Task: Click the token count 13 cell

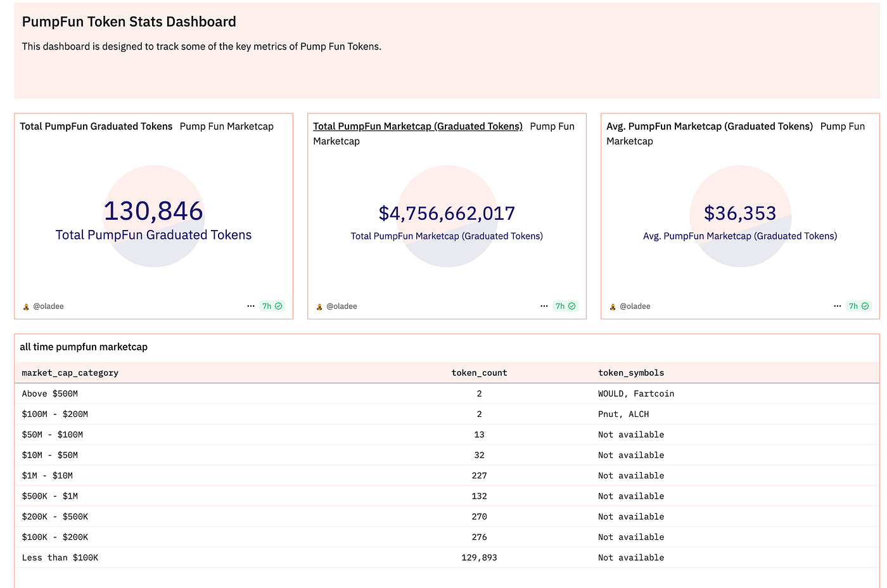Action: pyautogui.click(x=479, y=435)
